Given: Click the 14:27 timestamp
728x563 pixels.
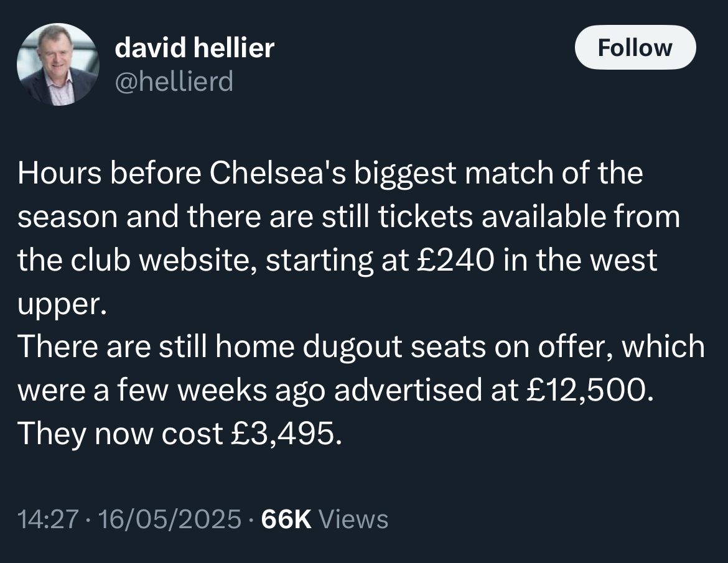Looking at the screenshot, I should click(48, 519).
